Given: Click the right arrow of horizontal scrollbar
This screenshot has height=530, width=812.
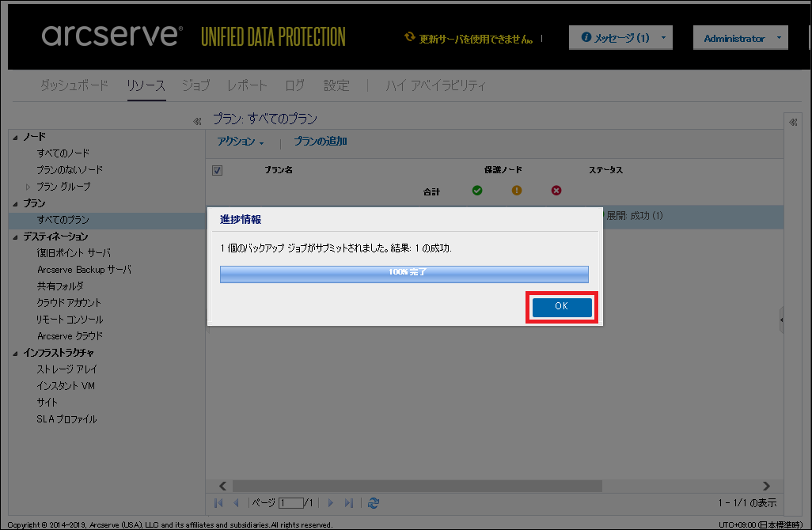Looking at the screenshot, I should click(x=766, y=486).
